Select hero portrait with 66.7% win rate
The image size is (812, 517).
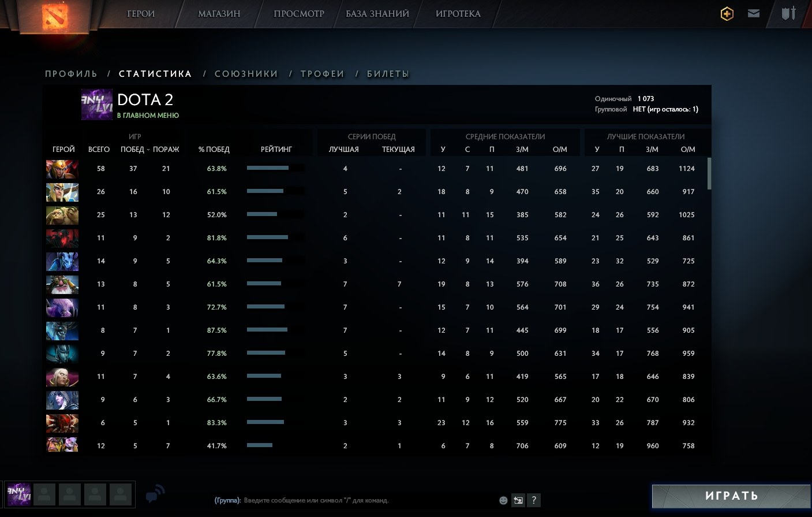click(62, 400)
